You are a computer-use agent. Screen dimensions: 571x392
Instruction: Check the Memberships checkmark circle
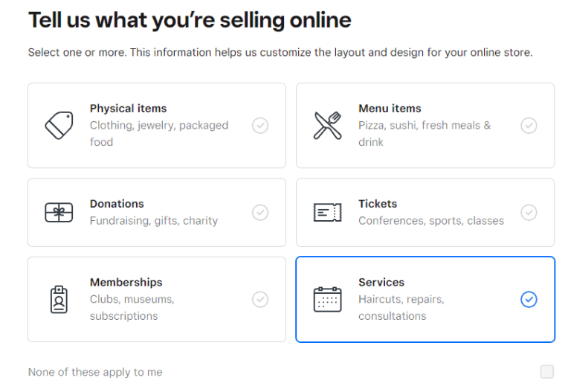[260, 299]
